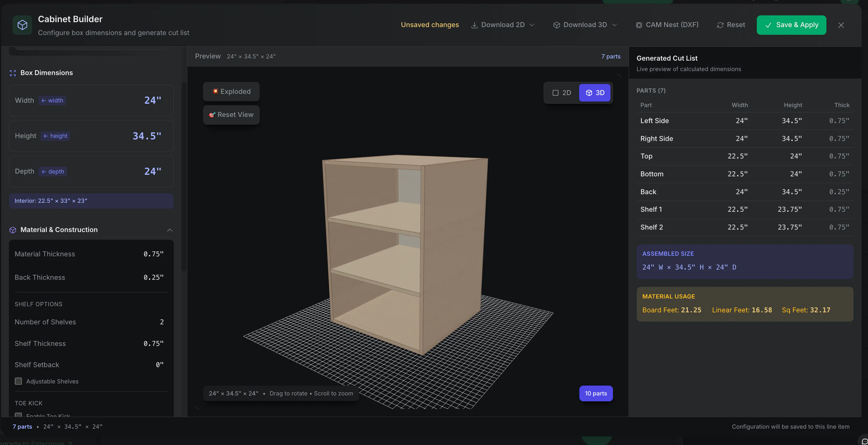Click the Cabinet Builder cube logo icon
Image resolution: width=868 pixels, height=445 pixels.
point(22,25)
